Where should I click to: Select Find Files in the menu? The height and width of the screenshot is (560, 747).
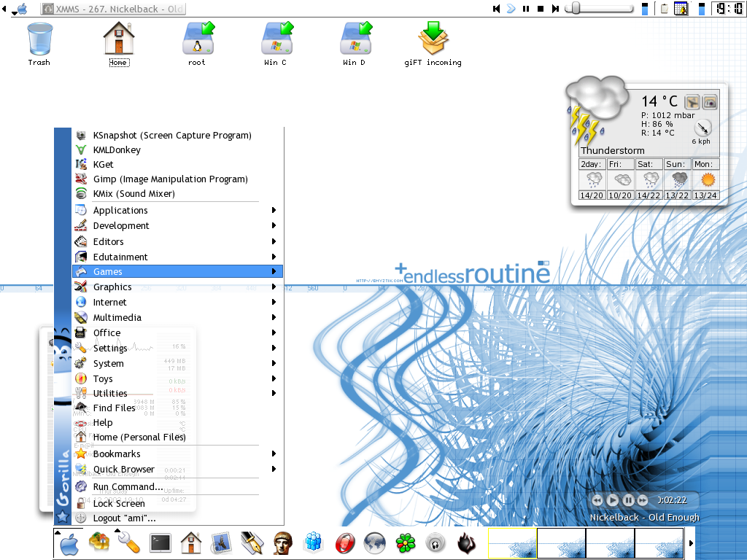tap(177, 408)
